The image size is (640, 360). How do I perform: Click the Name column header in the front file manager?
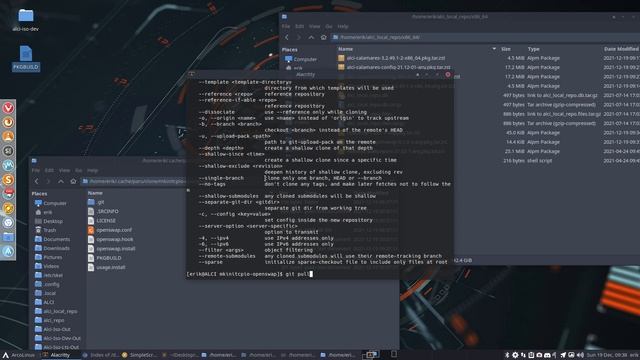tap(95, 193)
